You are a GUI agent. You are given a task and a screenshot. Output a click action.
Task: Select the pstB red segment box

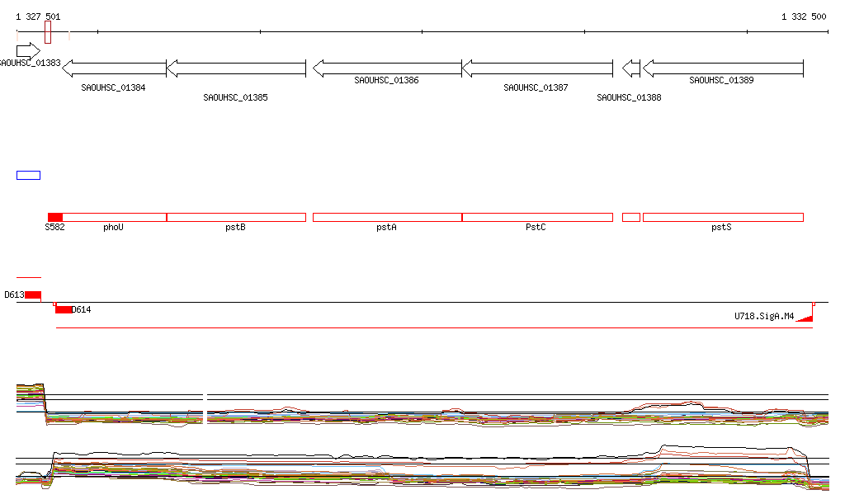pos(237,218)
